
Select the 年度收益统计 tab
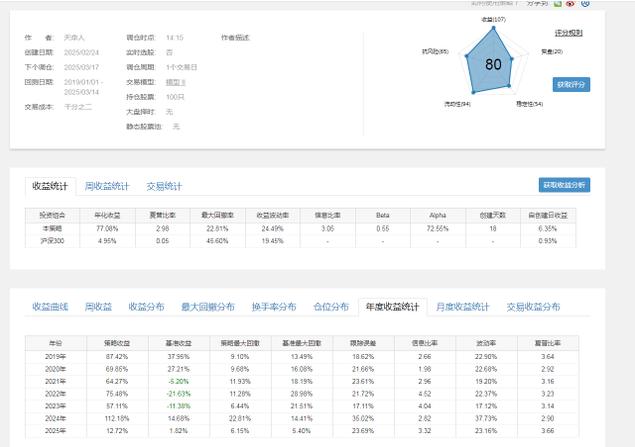click(x=392, y=307)
